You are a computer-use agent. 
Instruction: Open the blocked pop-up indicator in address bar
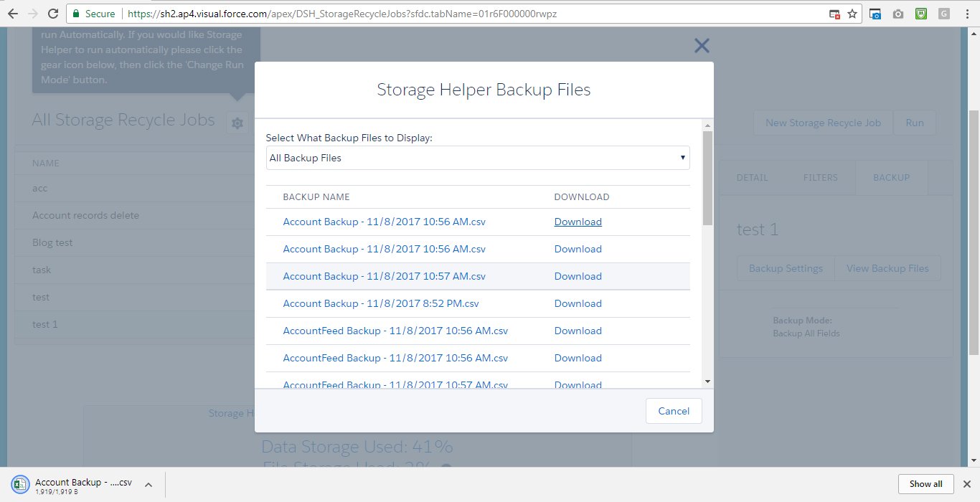[834, 14]
